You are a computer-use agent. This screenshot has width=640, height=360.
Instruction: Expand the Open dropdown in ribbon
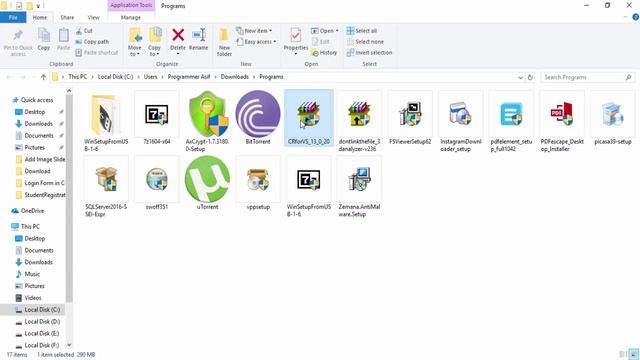point(325,31)
